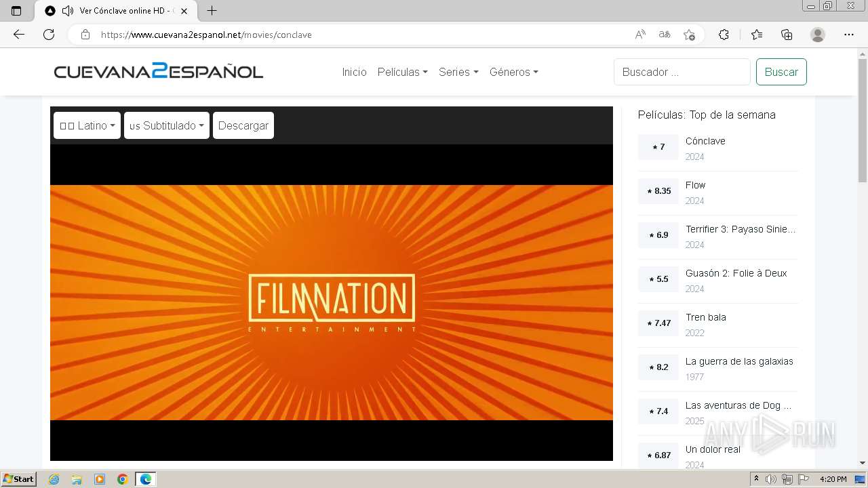Open the browser profile avatar
This screenshot has width=868, height=488.
[x=818, y=35]
